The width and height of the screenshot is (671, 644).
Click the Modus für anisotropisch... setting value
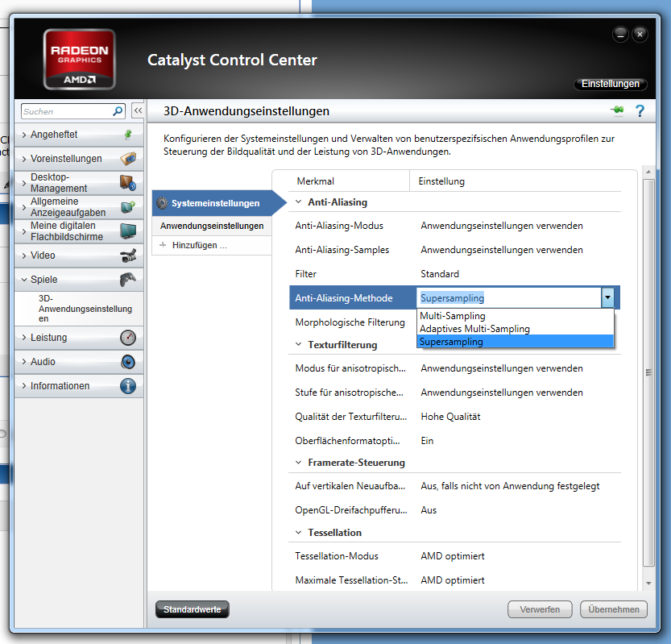point(502,368)
